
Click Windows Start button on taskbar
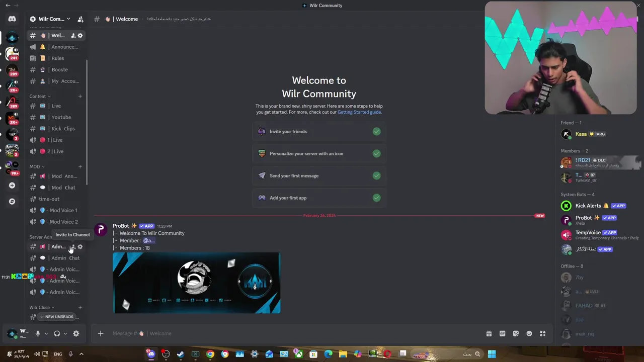(492, 354)
